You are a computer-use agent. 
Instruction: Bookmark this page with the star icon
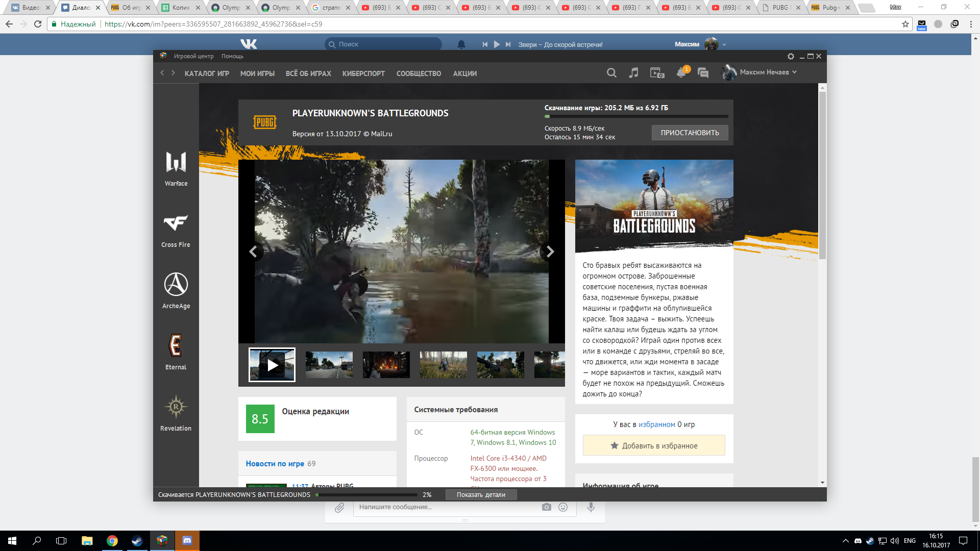(905, 24)
